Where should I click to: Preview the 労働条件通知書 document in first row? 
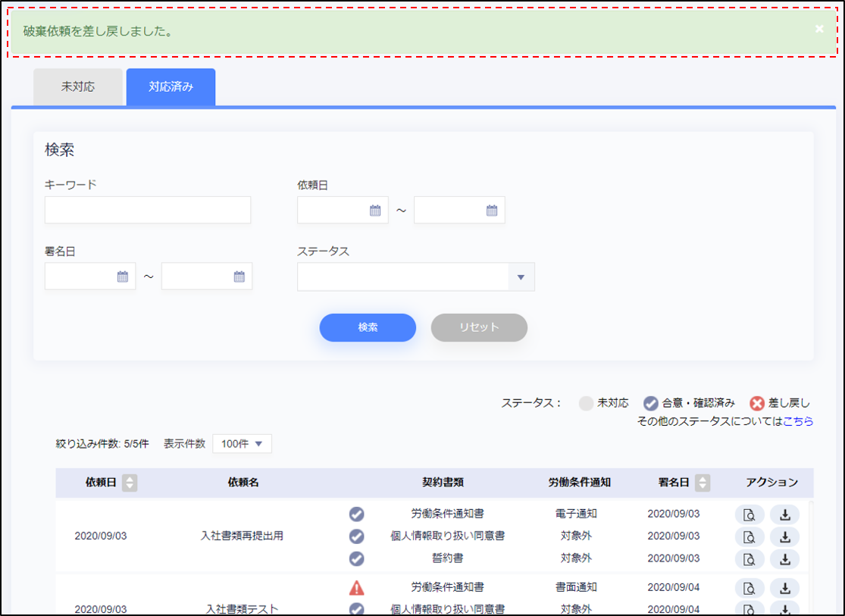click(x=749, y=515)
